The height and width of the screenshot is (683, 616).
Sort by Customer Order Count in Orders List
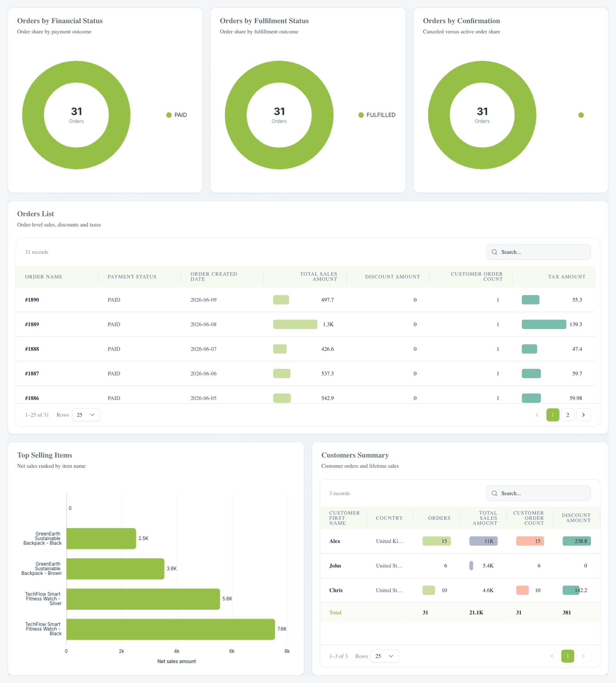[x=476, y=277]
